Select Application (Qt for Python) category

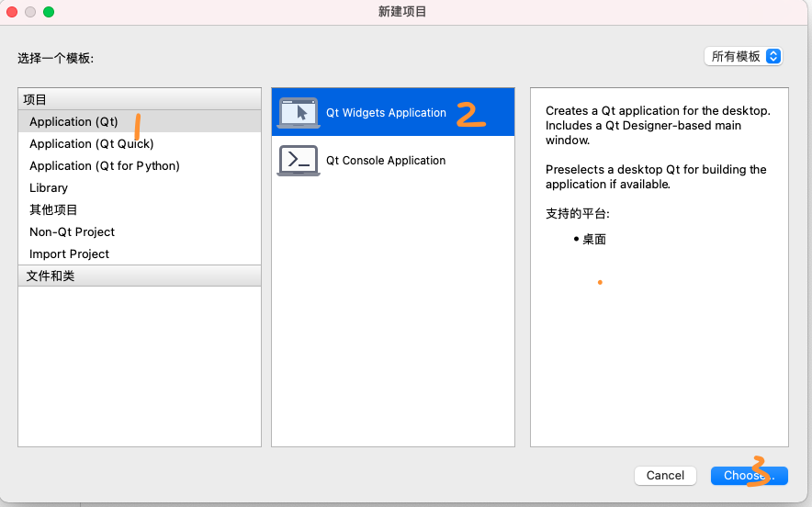tap(140, 165)
